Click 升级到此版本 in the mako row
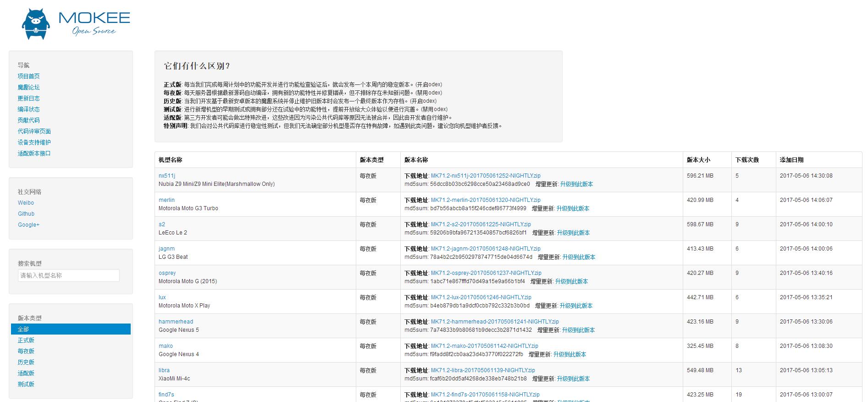The image size is (868, 402). (x=569, y=354)
